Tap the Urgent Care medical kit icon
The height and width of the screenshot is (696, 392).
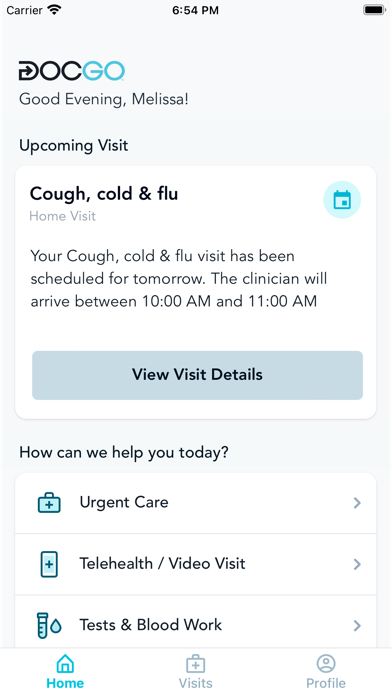(49, 502)
